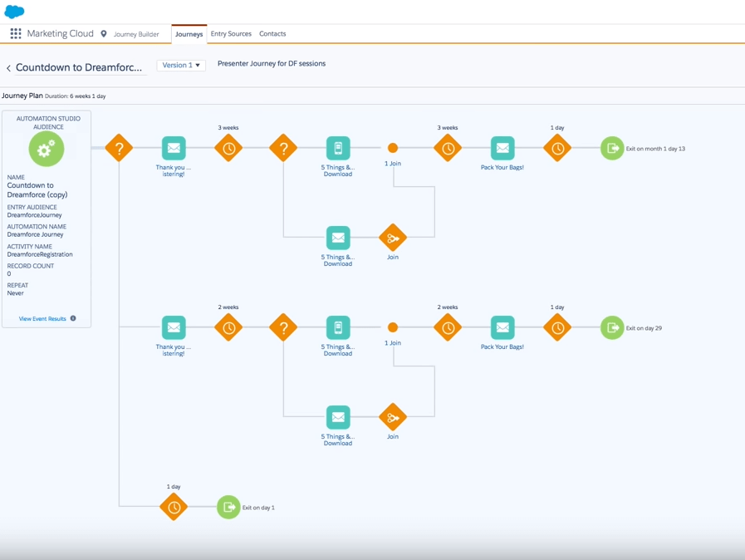Edit the Countdown to Dreamforce journey title
Image resolution: width=745 pixels, height=560 pixels.
click(x=79, y=67)
